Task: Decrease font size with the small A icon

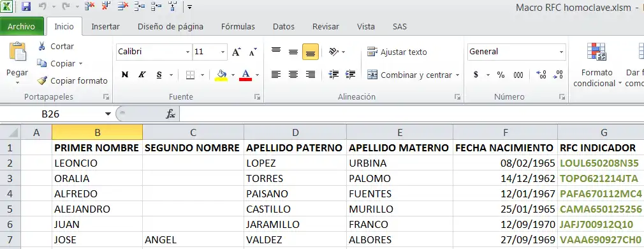Action: coord(253,52)
